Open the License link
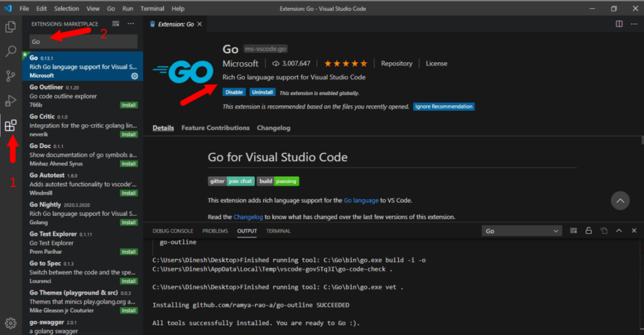644x335 pixels. (436, 64)
